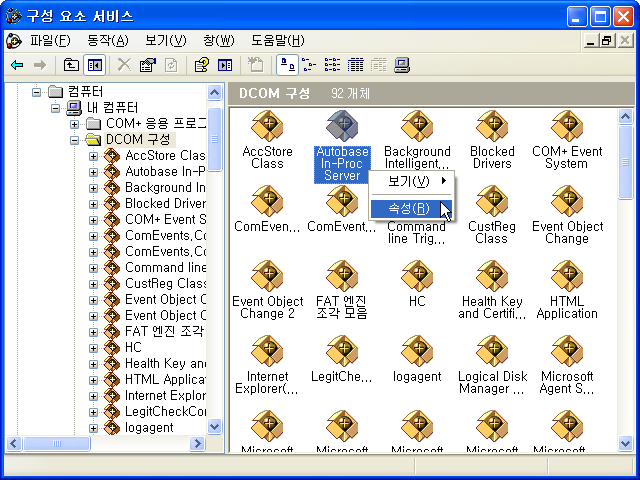Select 내 컴퓨터 in the tree
This screenshot has width=640, height=480.
[112, 108]
